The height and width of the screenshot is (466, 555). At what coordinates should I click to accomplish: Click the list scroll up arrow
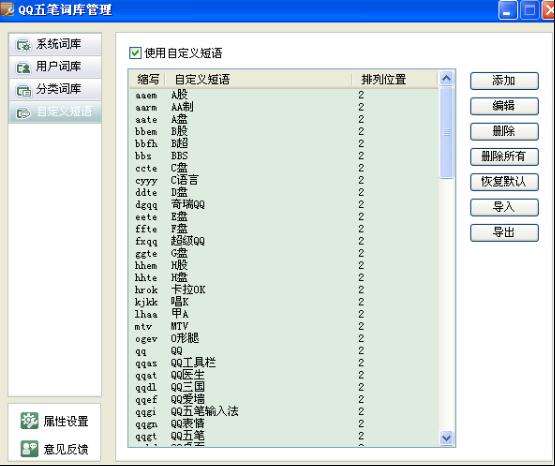(447, 78)
